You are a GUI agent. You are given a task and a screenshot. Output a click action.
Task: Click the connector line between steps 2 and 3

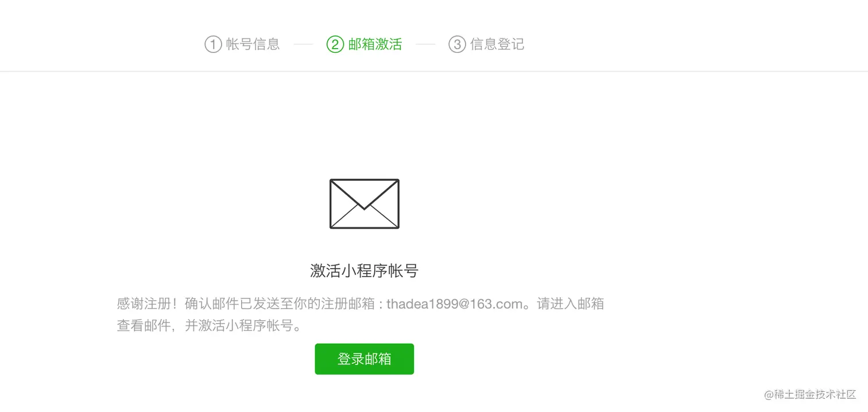click(x=425, y=44)
